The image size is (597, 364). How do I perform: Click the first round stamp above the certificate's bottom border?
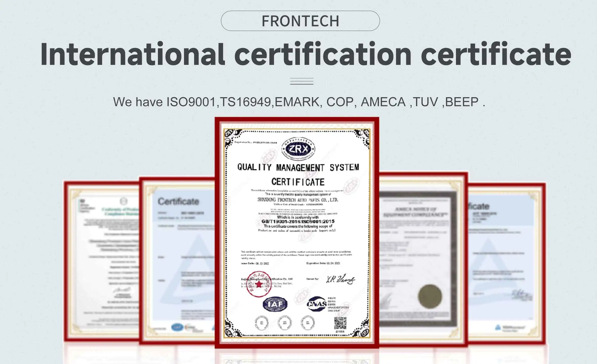pos(261,323)
